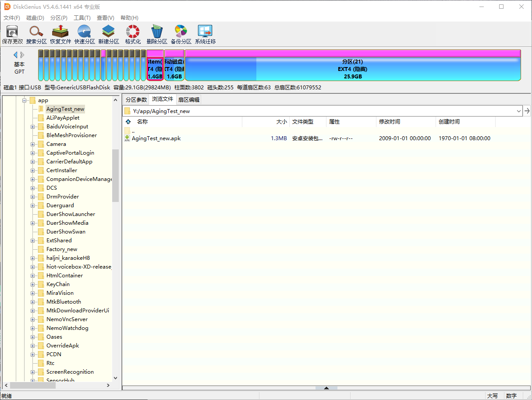Switch to the 扇区编辑 tab
The image size is (532, 400).
coord(188,99)
